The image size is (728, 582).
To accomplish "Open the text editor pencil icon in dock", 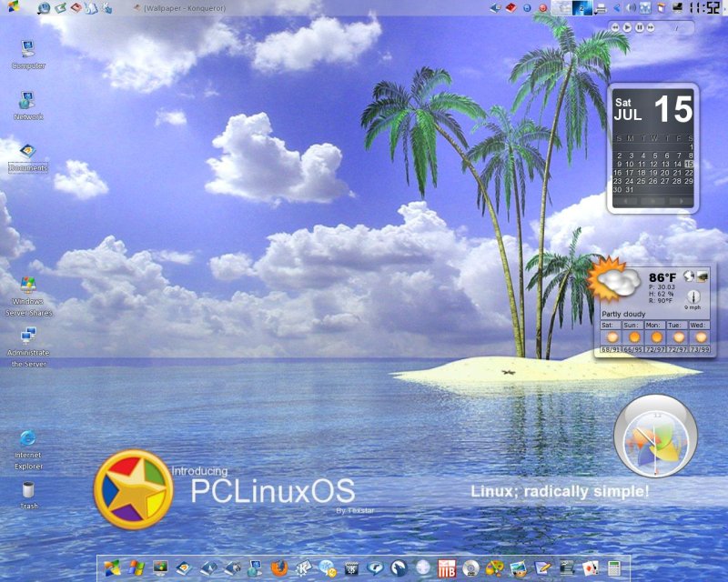I will (x=542, y=568).
